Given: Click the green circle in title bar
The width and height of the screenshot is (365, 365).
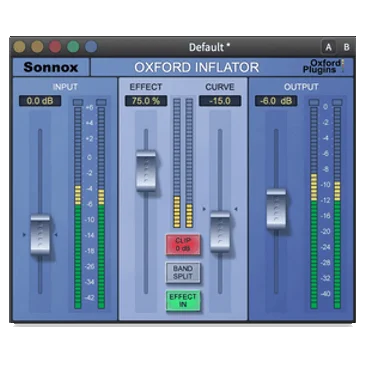Looking at the screenshot, I should 73,47.
